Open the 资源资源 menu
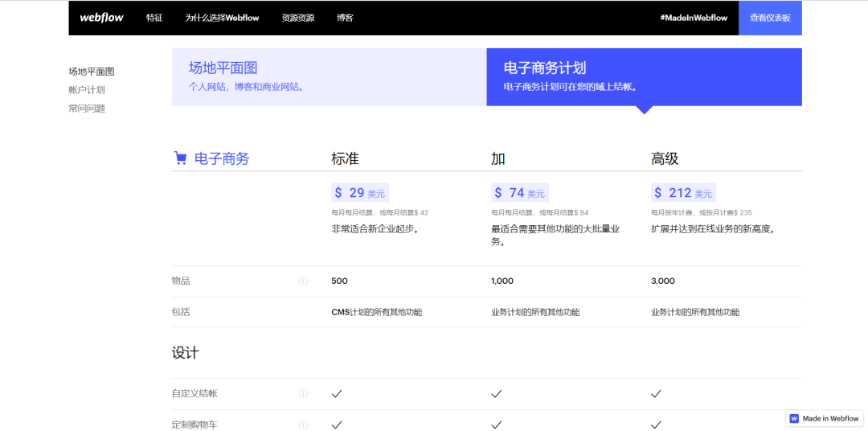 pos(298,18)
